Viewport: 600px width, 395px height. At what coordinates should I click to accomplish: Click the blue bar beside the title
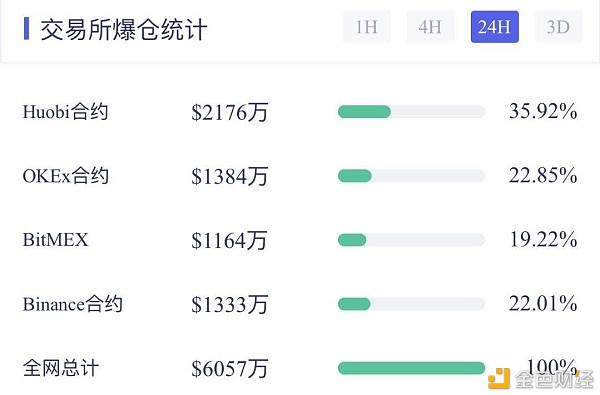pos(26,28)
